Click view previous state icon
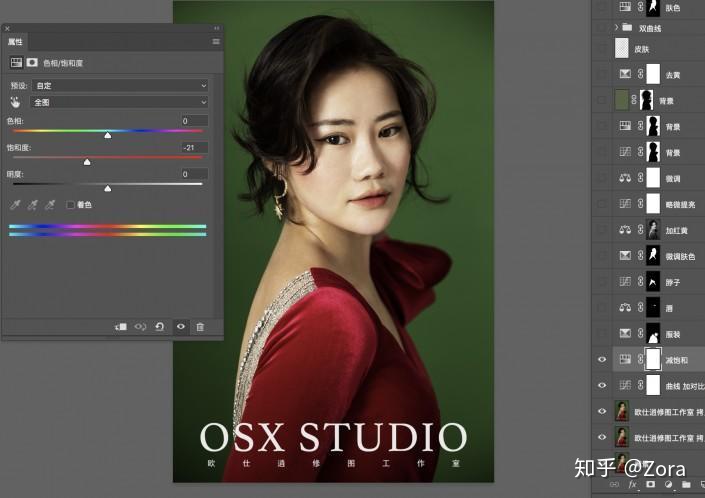 coord(140,327)
